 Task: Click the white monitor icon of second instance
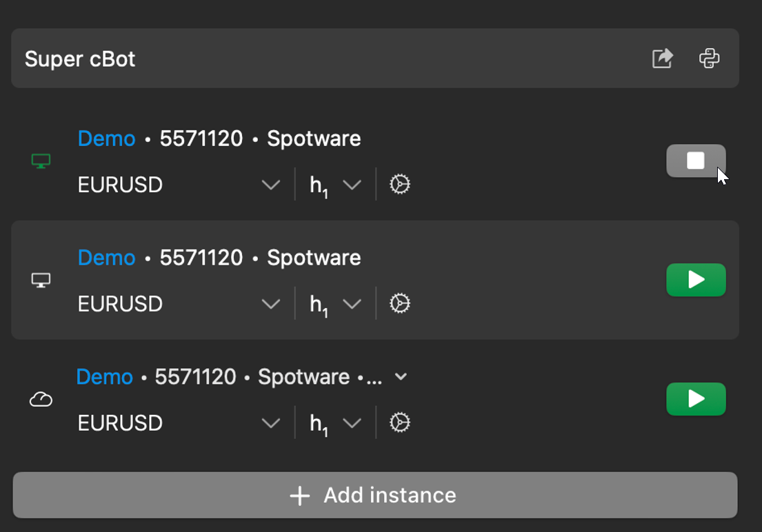(41, 280)
